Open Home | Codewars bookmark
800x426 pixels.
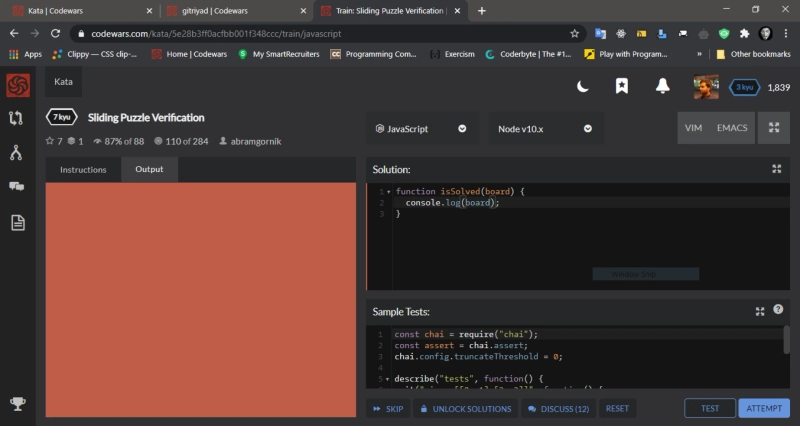pos(189,54)
